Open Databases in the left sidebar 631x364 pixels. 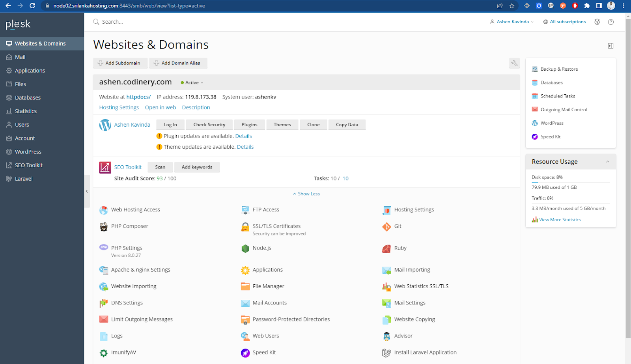(x=28, y=98)
